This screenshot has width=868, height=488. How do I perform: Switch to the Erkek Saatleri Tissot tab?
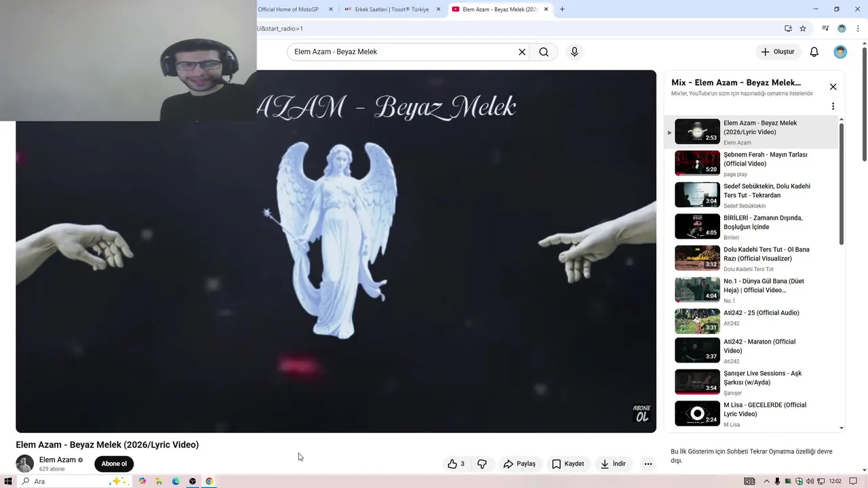[x=392, y=9]
